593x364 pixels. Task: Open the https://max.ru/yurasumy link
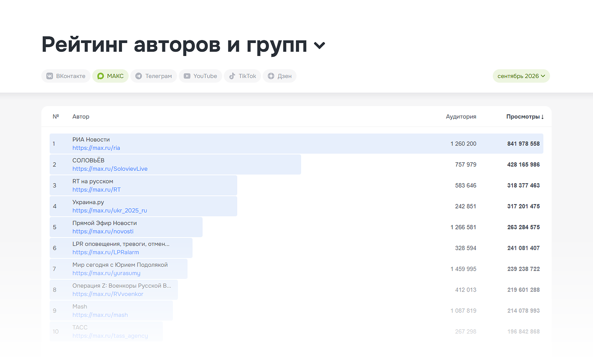coord(106,273)
